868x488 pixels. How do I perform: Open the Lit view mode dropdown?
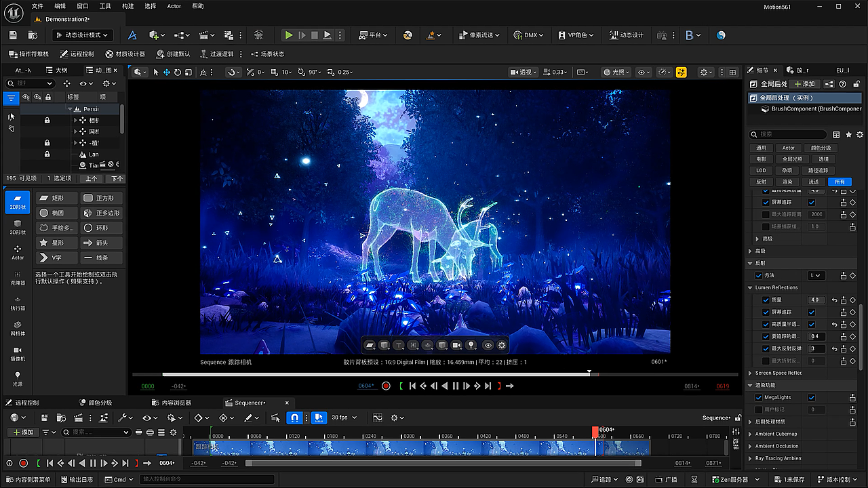pos(616,72)
